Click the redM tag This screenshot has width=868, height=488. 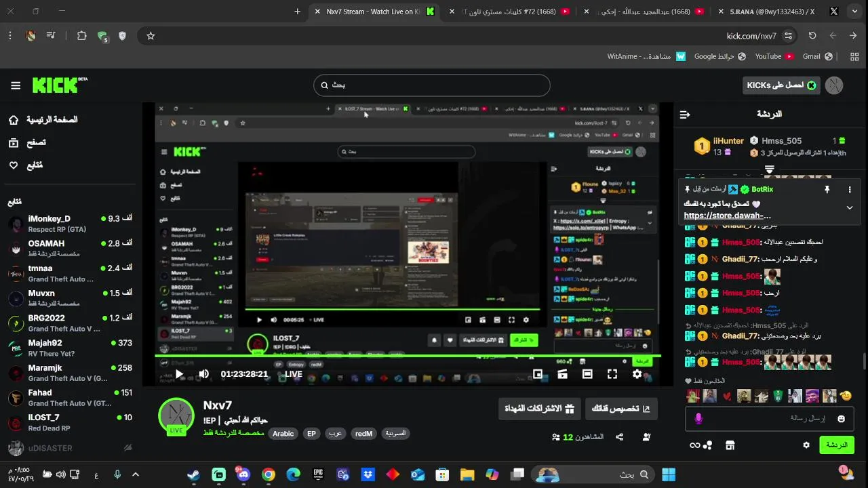pyautogui.click(x=363, y=434)
